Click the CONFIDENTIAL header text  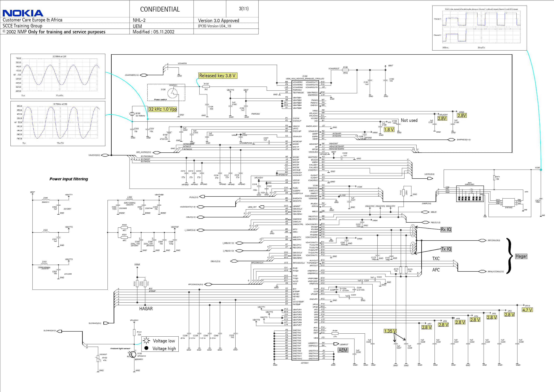(x=160, y=9)
